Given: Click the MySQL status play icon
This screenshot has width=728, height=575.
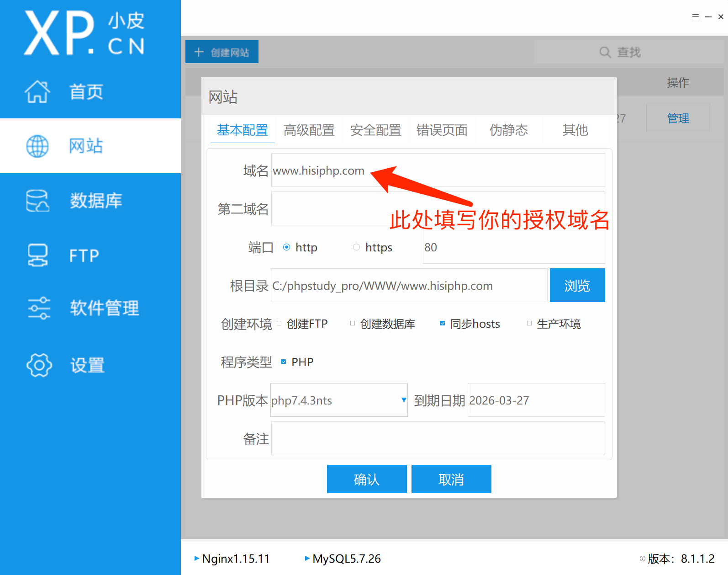Looking at the screenshot, I should [307, 558].
